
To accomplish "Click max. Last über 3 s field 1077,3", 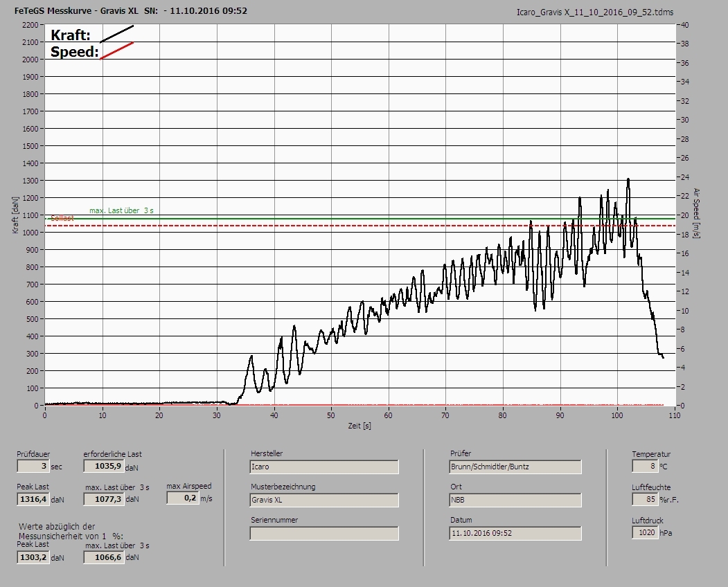I will [103, 499].
